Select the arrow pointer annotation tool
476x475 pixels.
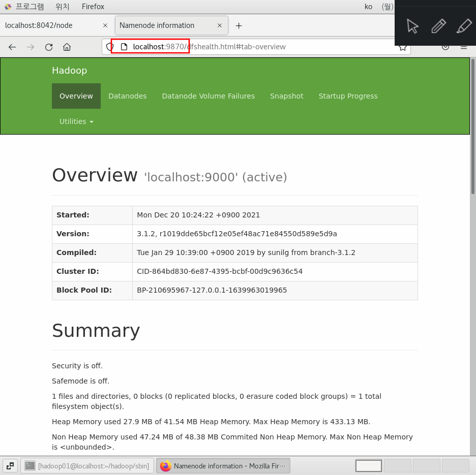412,26
